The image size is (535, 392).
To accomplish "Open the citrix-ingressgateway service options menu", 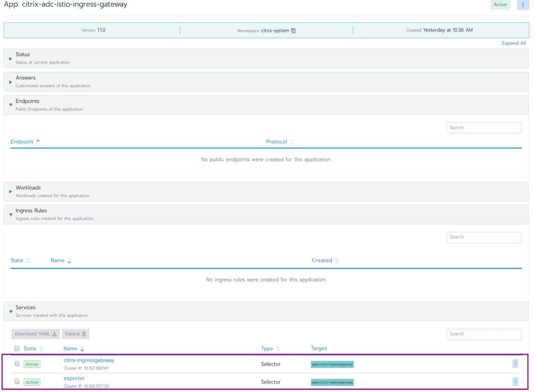I will pyautogui.click(x=515, y=363).
